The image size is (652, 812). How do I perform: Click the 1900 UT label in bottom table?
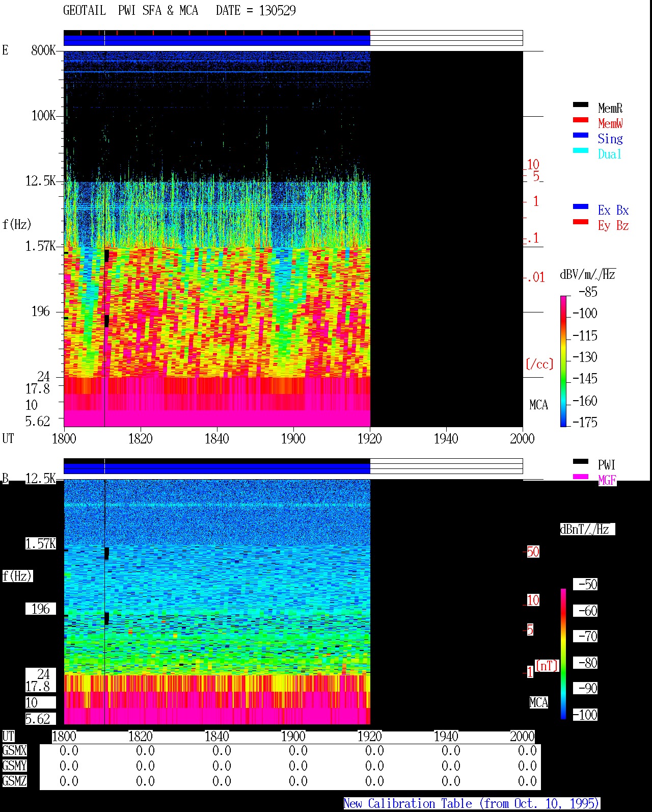293,736
